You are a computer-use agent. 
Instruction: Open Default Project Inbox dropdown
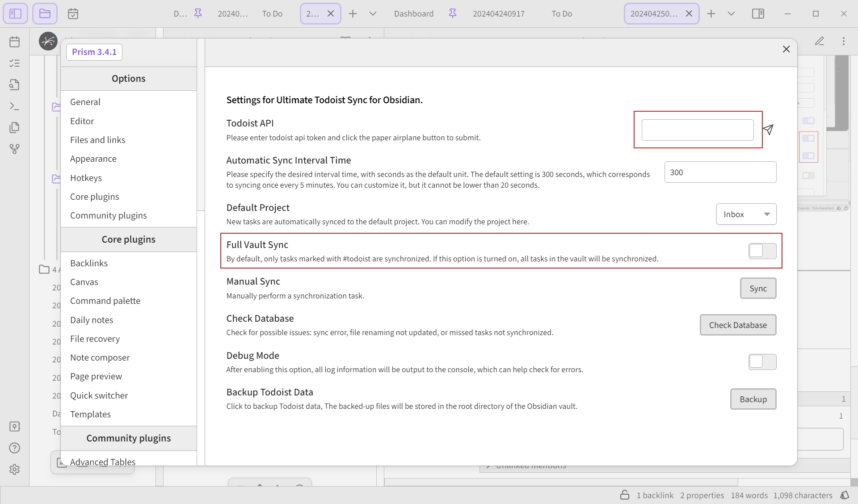[746, 214]
